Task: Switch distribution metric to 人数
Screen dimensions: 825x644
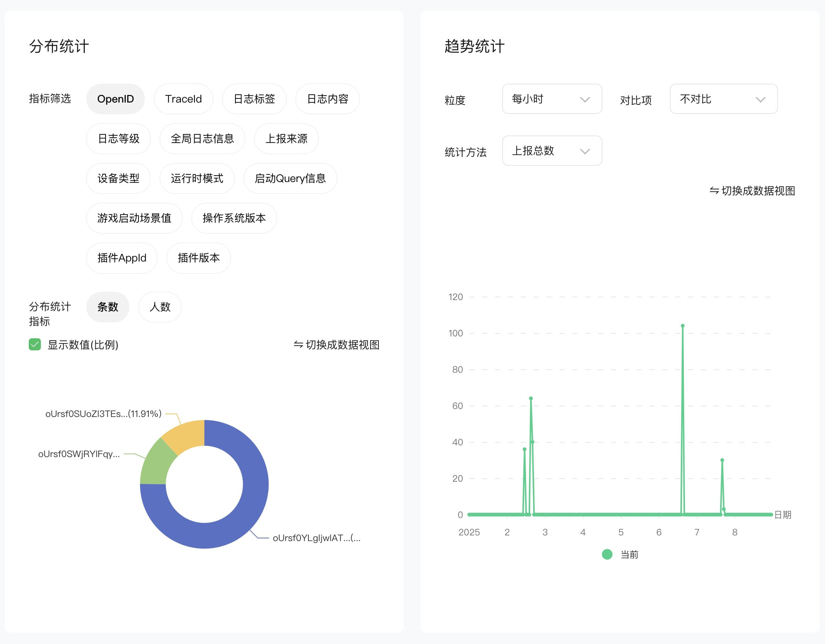Action: click(x=160, y=307)
